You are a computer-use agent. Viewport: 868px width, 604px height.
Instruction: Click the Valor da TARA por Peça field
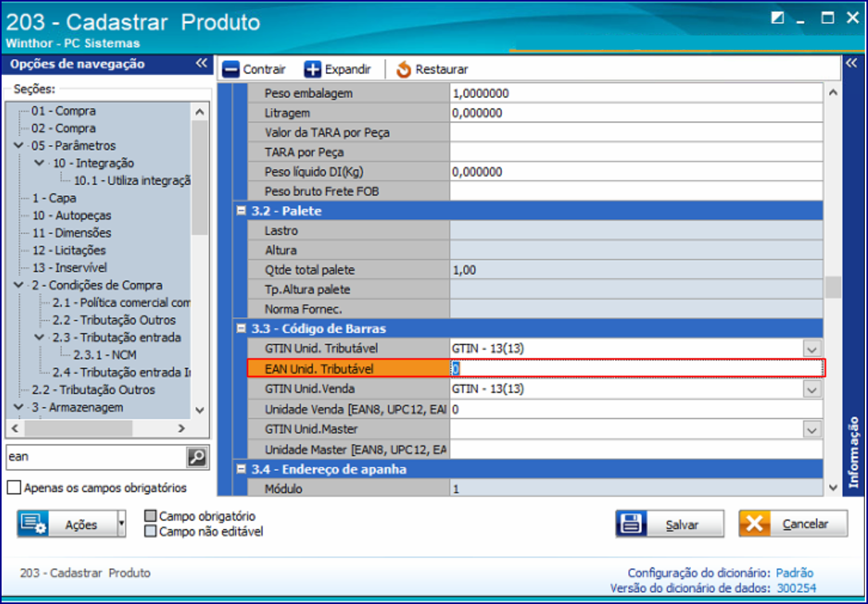(x=637, y=132)
